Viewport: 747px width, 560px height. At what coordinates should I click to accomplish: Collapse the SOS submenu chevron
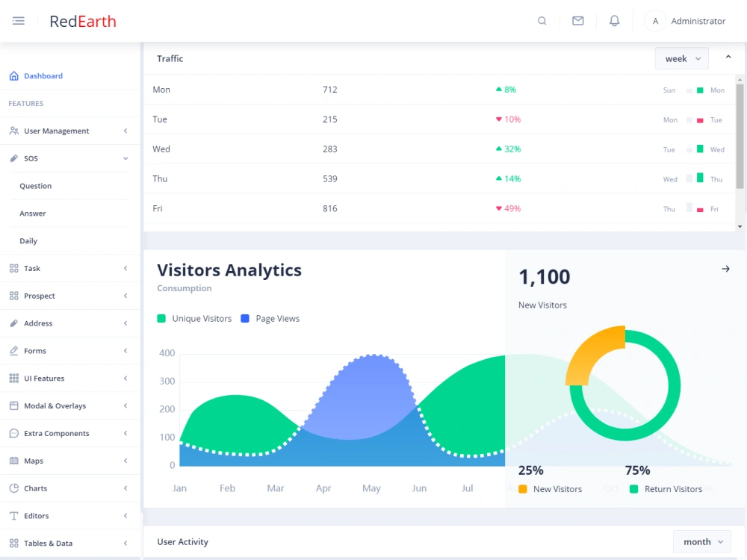[x=125, y=158]
